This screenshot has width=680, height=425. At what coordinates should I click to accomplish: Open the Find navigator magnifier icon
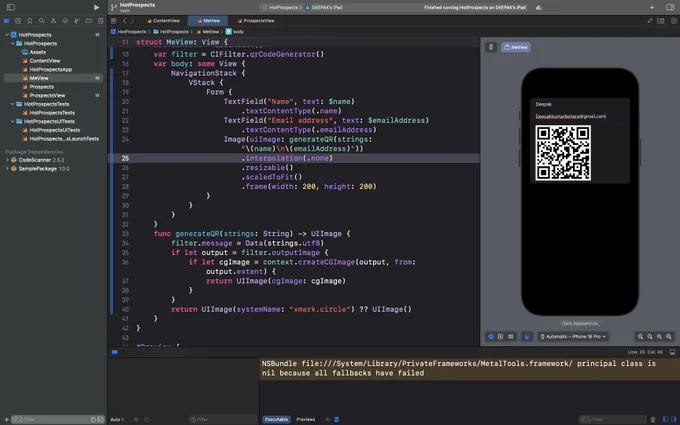(42, 21)
